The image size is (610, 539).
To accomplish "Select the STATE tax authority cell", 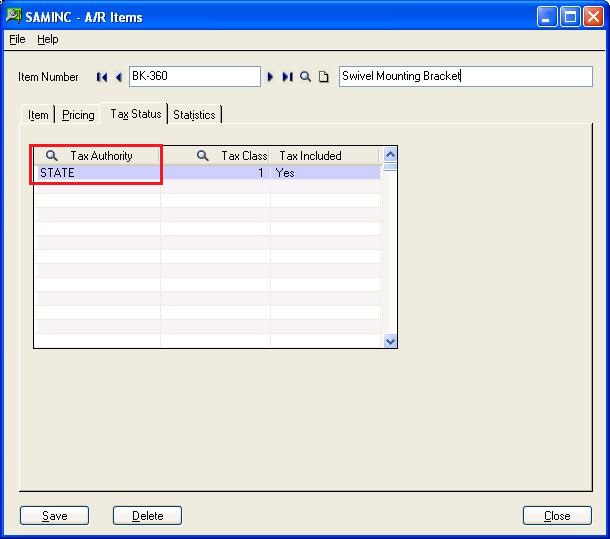I will (x=97, y=173).
